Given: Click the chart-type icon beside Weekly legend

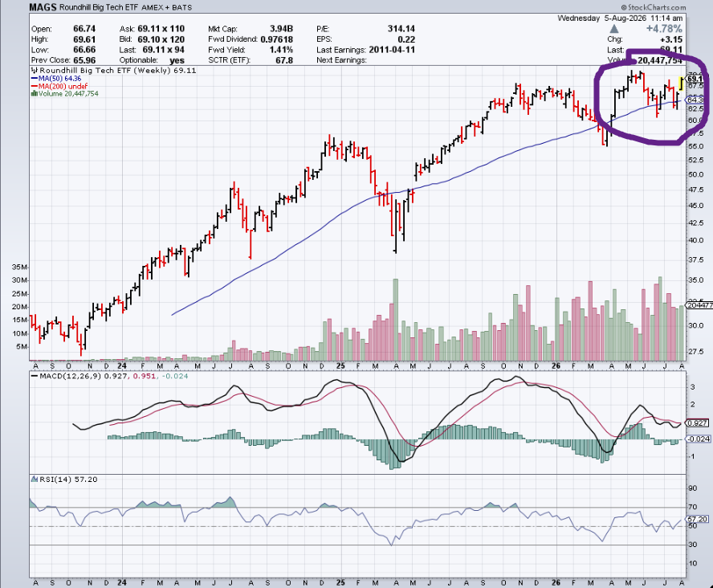Looking at the screenshot, I should pyautogui.click(x=35, y=70).
